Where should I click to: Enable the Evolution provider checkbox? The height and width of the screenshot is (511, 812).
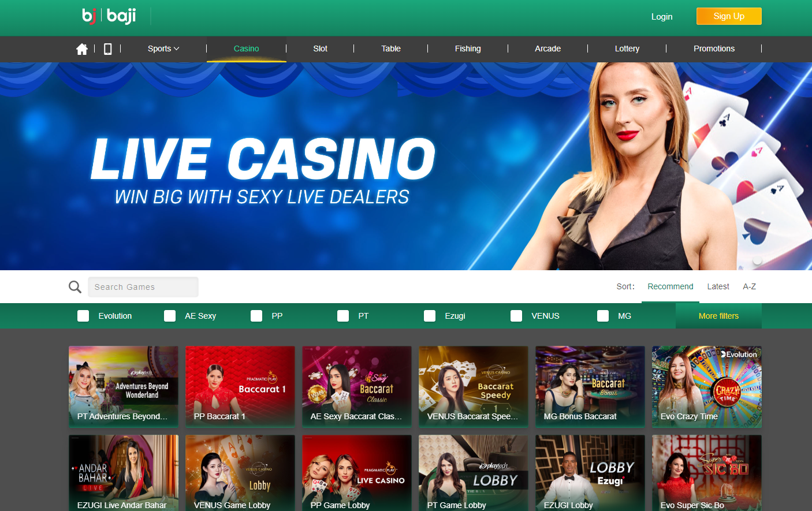point(83,316)
